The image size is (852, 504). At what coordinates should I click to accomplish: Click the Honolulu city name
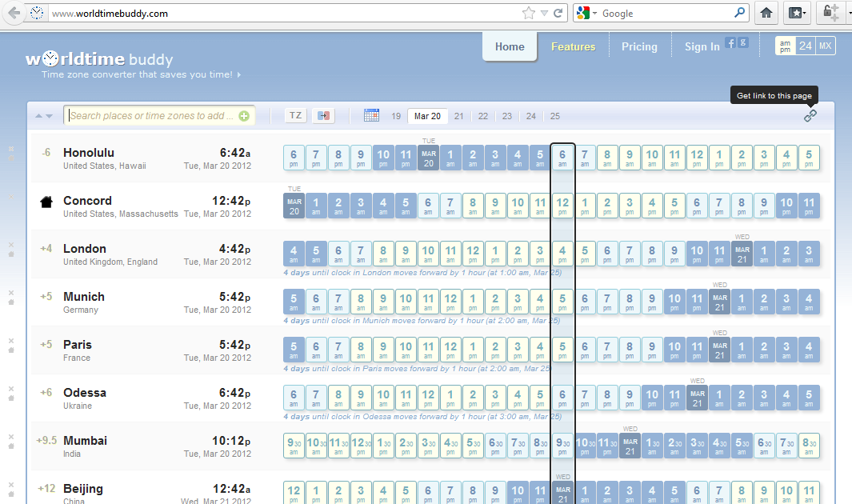pos(89,153)
